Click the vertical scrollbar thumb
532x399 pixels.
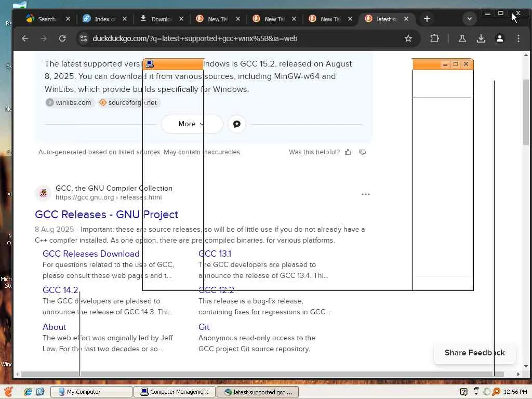(x=526, y=112)
